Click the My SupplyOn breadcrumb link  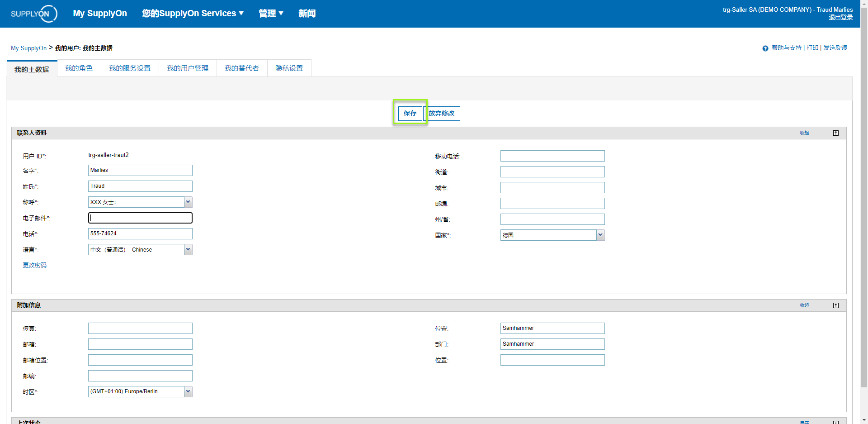click(28, 48)
